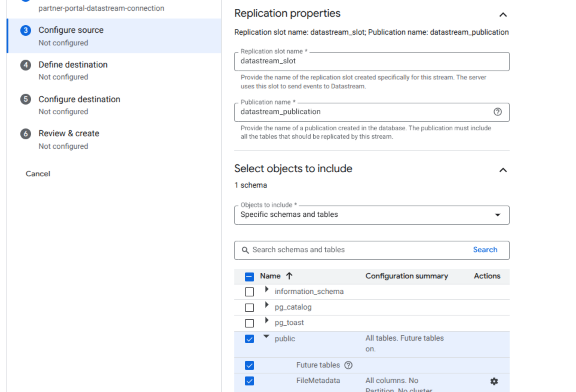Check the information_schema checkbox
Image resolution: width=576 pixels, height=392 pixels.
pyautogui.click(x=249, y=292)
